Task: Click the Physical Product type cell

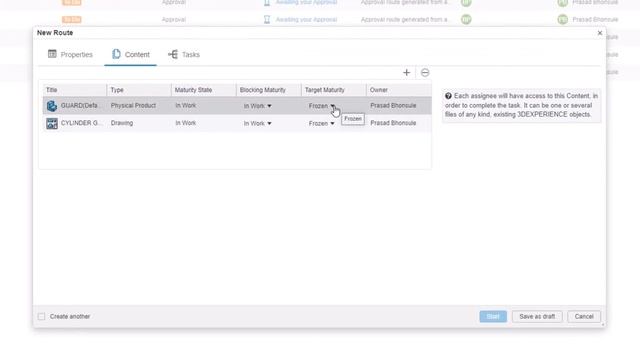Action: tap(133, 106)
